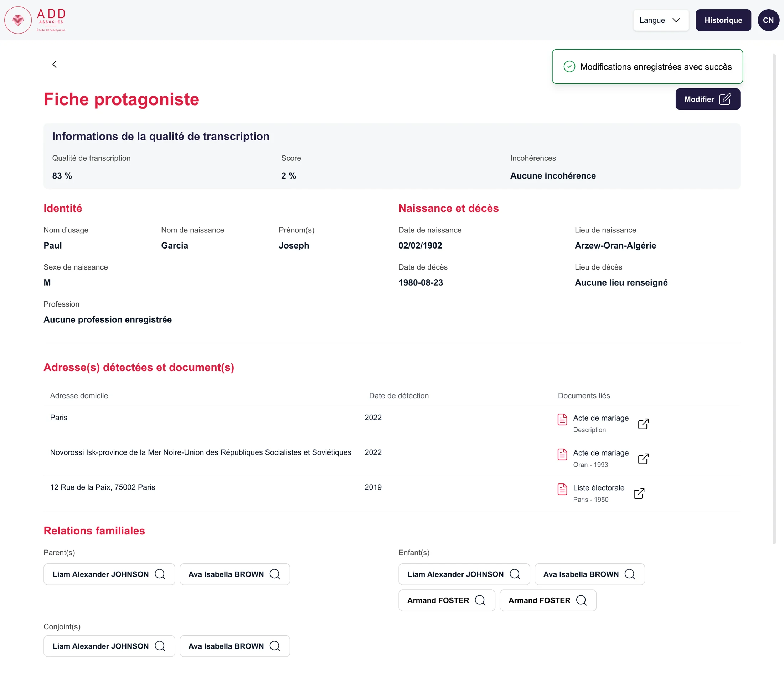Open external link for Oran - 1993 document
The image size is (784, 681).
(x=643, y=459)
